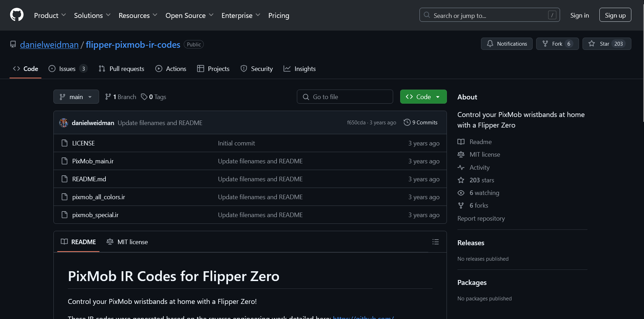Expand the Product menu

tap(50, 15)
